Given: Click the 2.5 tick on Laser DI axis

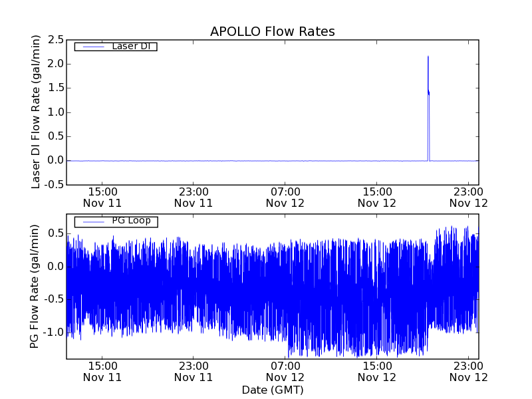Looking at the screenshot, I should 55,40.
